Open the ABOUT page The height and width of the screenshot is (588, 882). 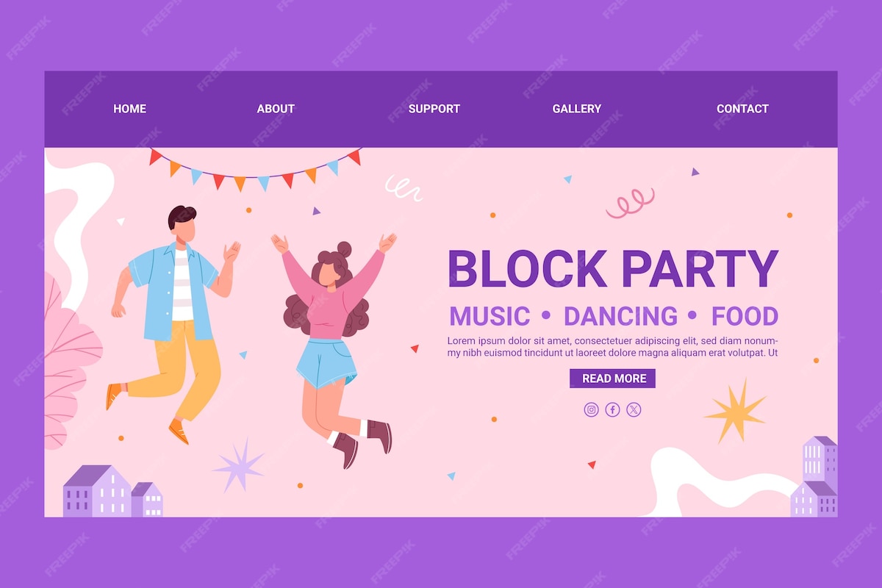tap(276, 109)
